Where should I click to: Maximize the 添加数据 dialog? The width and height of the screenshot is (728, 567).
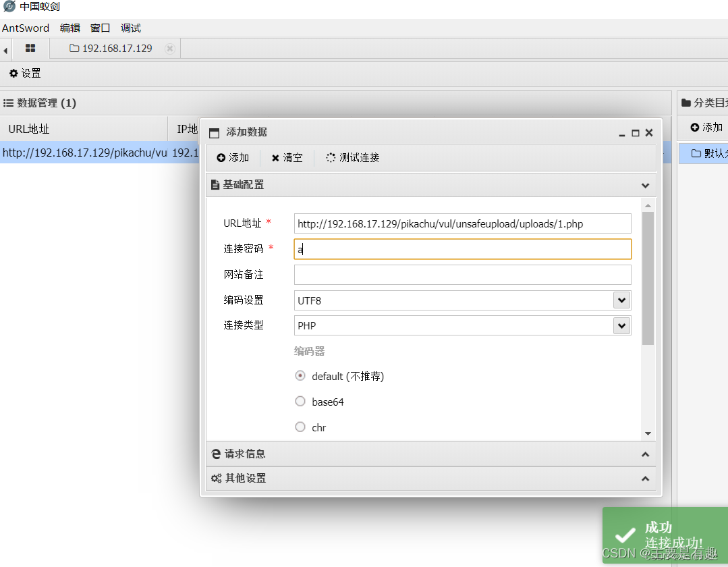pos(635,133)
